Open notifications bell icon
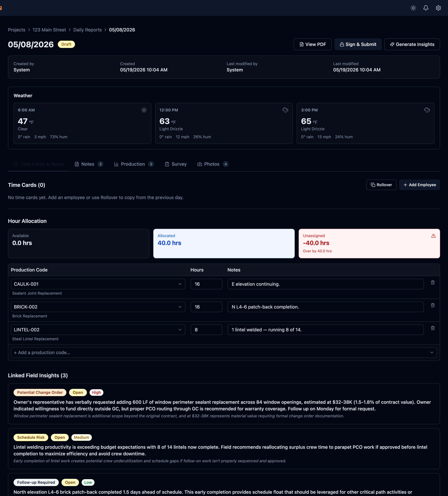 (426, 8)
